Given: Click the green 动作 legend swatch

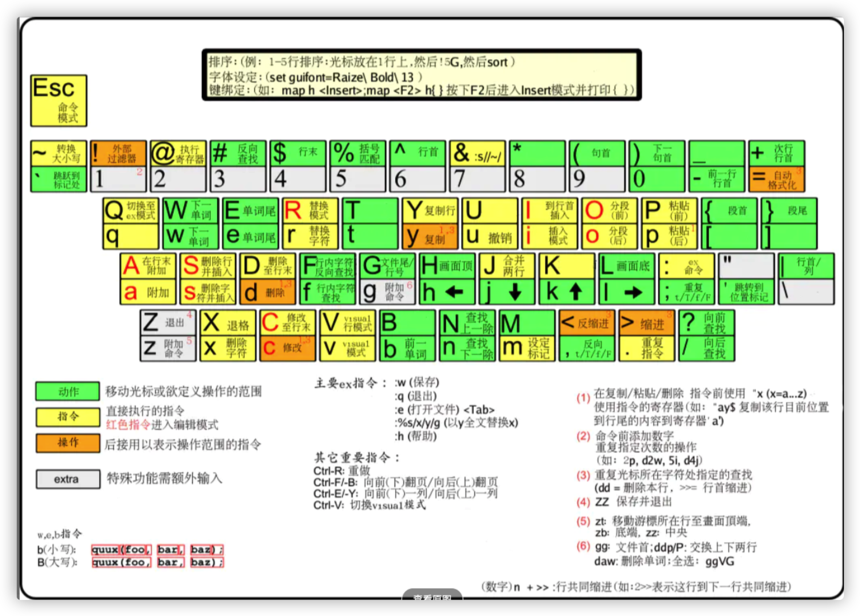Looking at the screenshot, I should [x=67, y=392].
